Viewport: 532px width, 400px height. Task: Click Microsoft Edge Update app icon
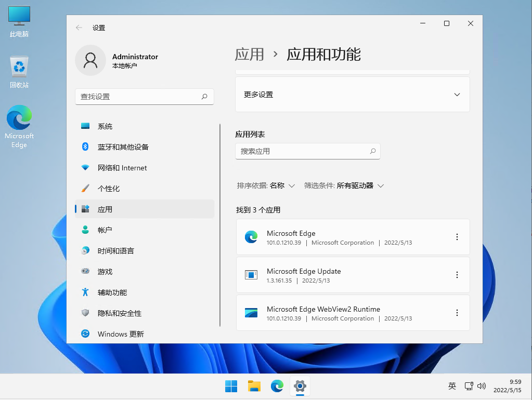(251, 275)
